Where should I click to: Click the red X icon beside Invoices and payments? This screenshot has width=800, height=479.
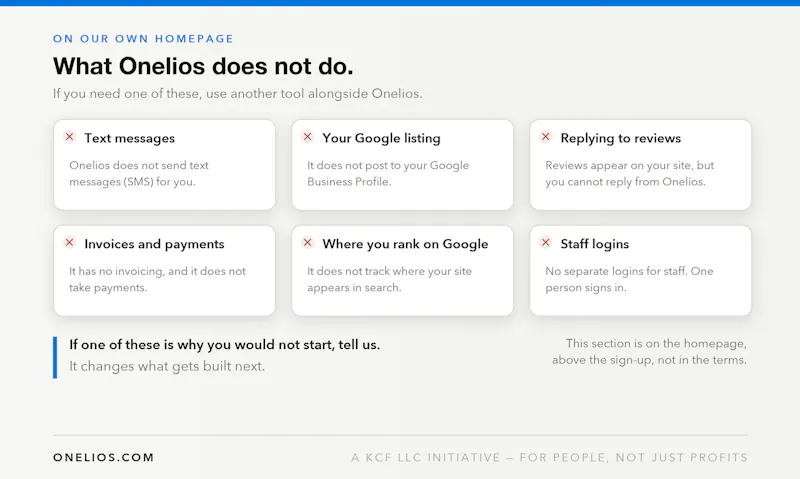[x=69, y=242]
